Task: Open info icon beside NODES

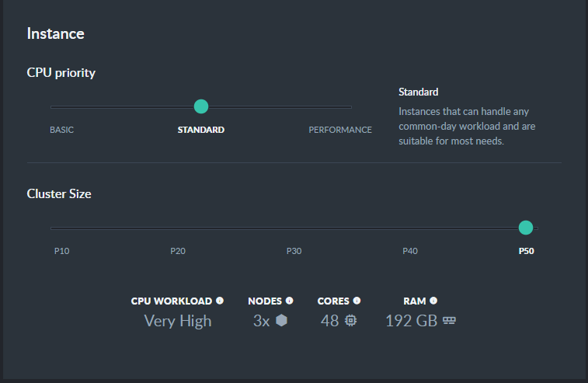Action: click(289, 301)
